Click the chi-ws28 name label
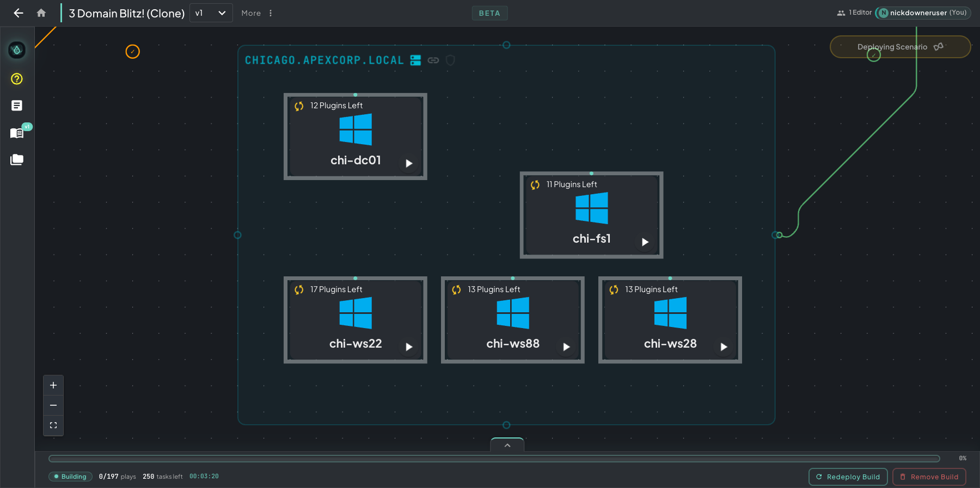Image resolution: width=980 pixels, height=488 pixels. click(670, 344)
